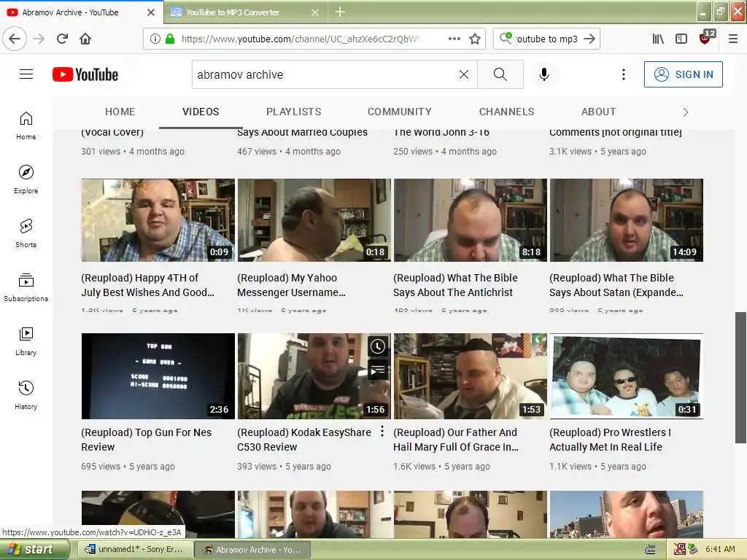Open a new browser tab
Viewport: 747px width, 560px height.
340,12
